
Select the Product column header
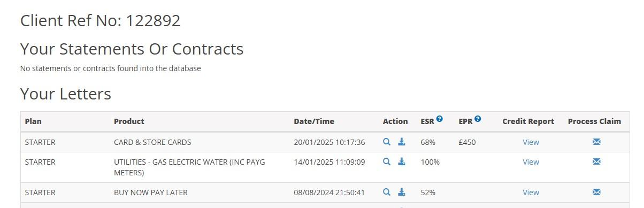click(129, 121)
